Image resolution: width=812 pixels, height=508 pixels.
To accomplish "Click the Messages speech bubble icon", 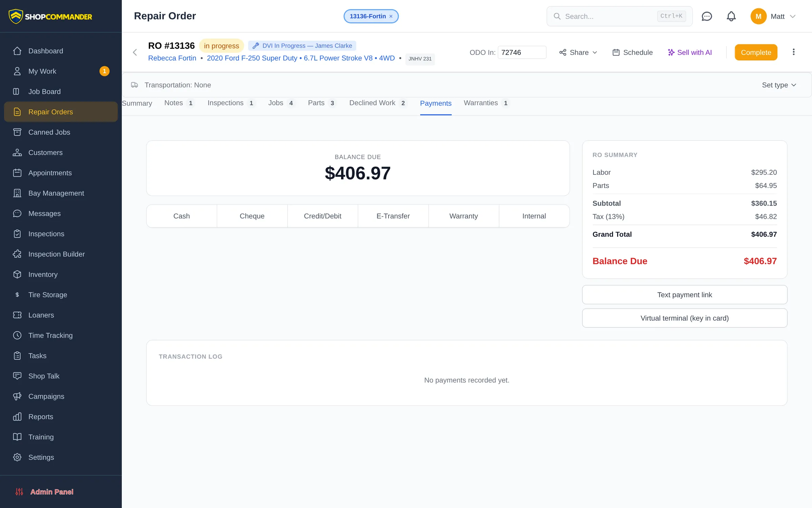I will [x=17, y=213].
